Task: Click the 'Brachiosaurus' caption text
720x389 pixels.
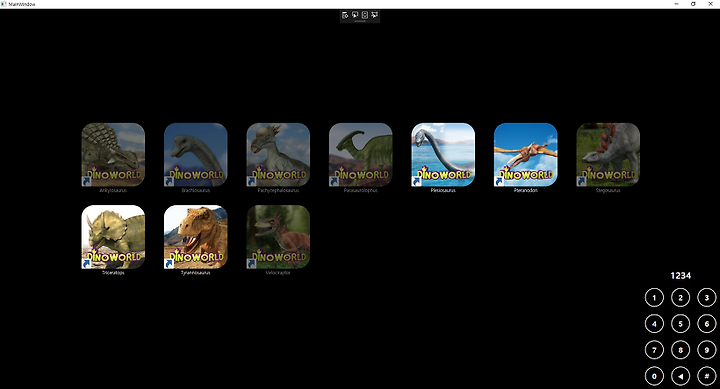Action: point(196,190)
